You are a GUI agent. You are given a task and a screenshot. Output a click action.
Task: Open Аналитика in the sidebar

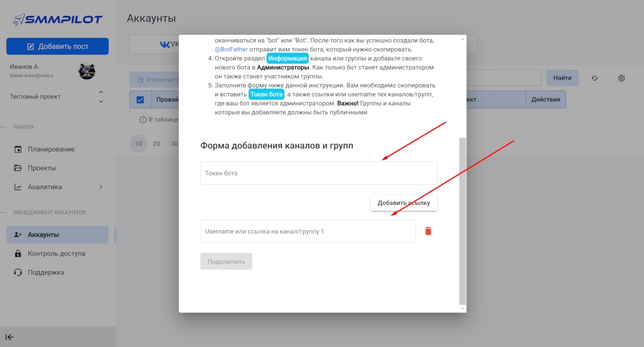[x=57, y=187]
